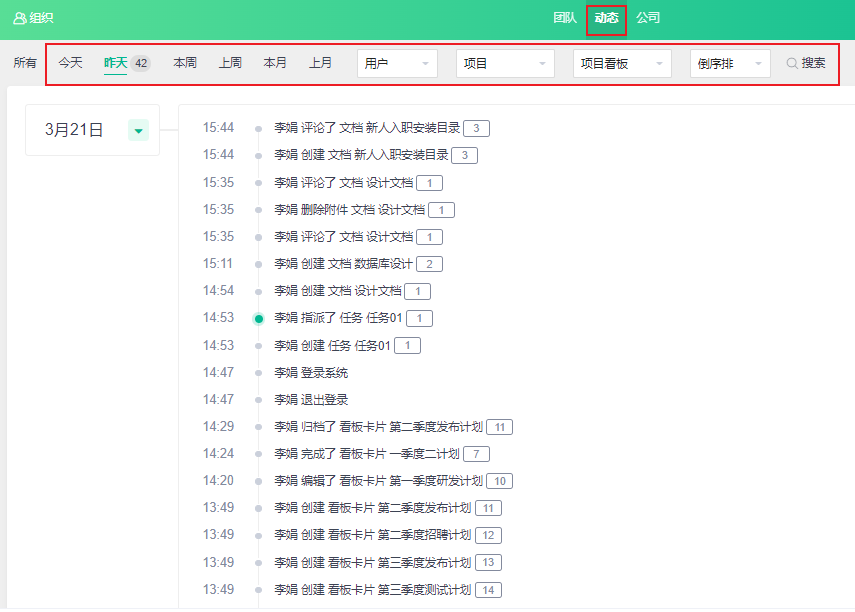Change the 倒序排 sort order dropdown

pyautogui.click(x=730, y=63)
